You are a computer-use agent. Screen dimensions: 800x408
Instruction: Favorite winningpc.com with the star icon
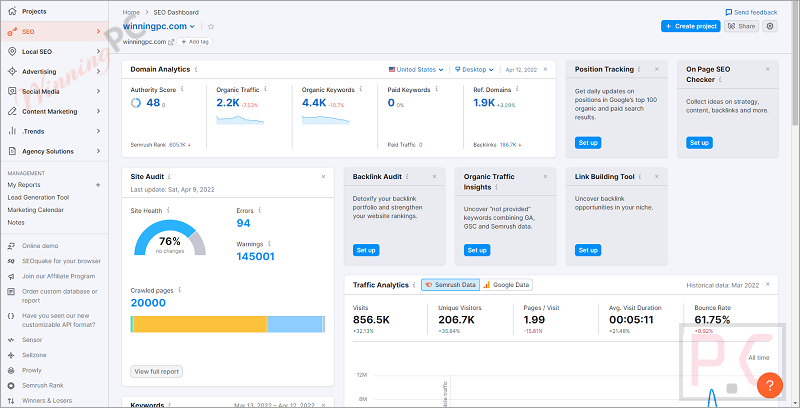click(x=211, y=27)
